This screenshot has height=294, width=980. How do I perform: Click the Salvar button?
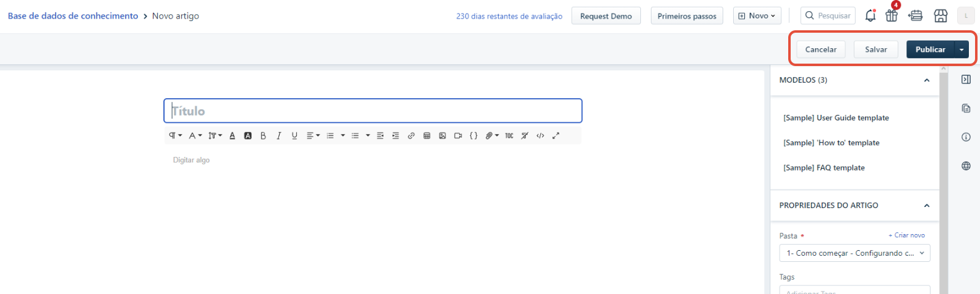[875, 49]
